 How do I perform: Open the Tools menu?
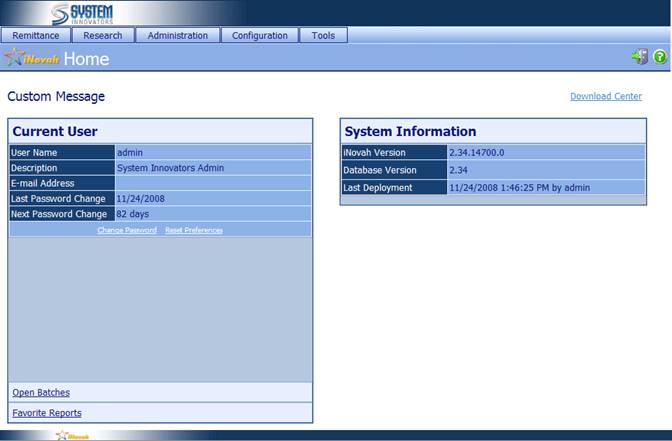point(323,36)
